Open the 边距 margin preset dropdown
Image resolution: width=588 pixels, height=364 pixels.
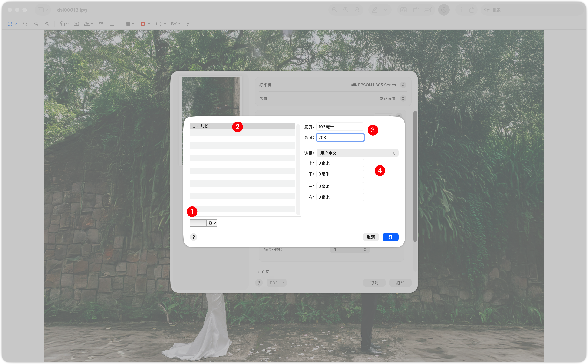(357, 153)
